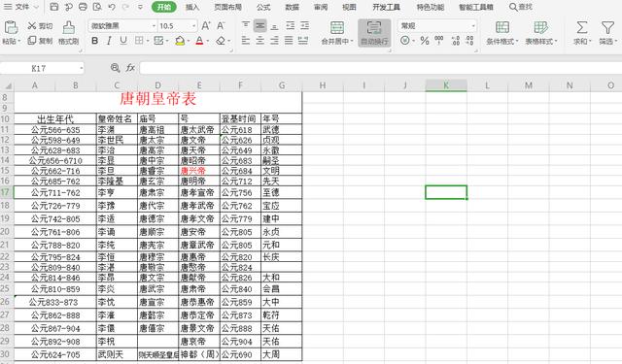622x364 pixels.
Task: Toggle the Wrap Text (自动换行) button
Action: [x=374, y=33]
